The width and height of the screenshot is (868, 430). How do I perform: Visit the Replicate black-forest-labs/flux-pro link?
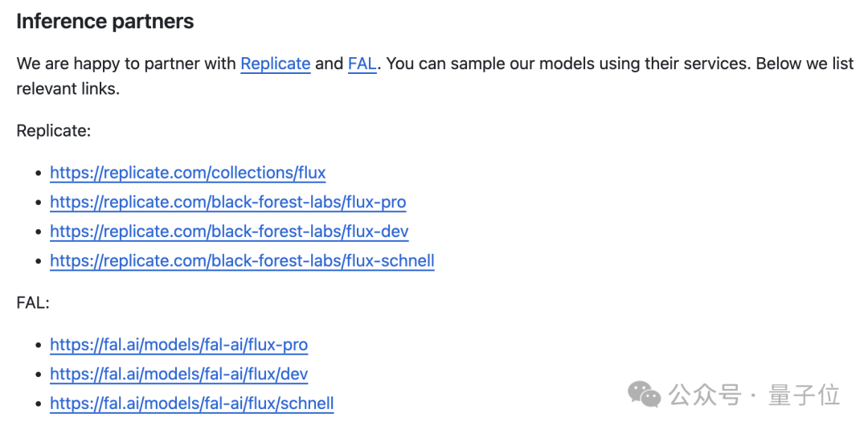click(228, 202)
